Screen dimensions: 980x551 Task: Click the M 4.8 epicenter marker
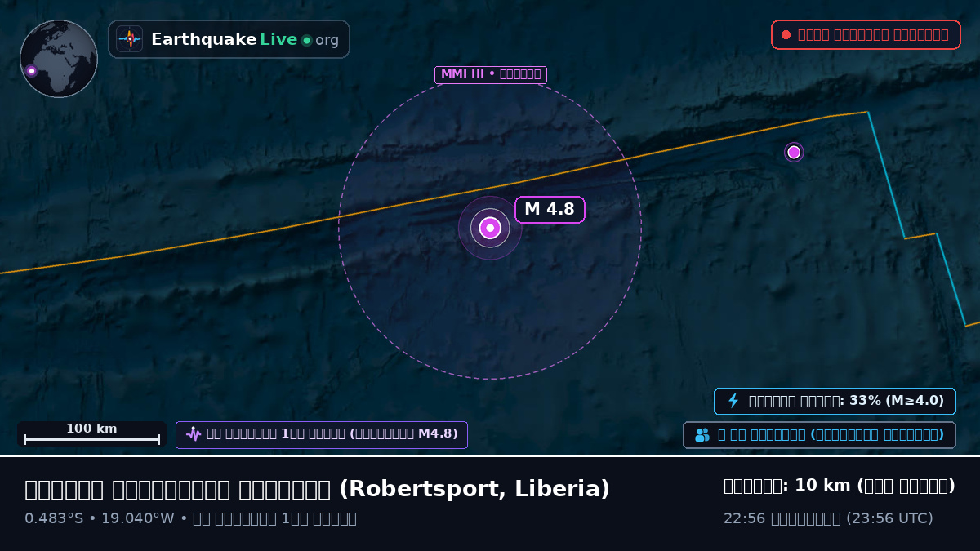pyautogui.click(x=490, y=229)
